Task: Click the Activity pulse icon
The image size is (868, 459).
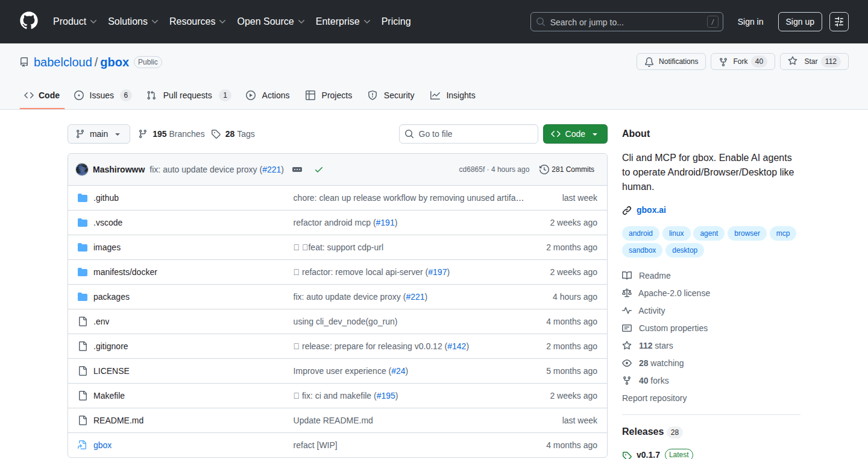Action: click(627, 311)
